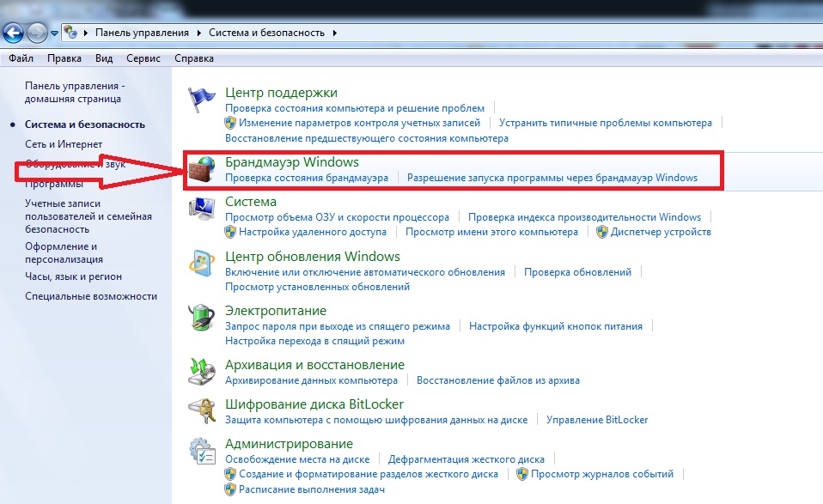Expand the arrow before Панель управления breadcrumb
823x504 pixels.
coord(86,33)
